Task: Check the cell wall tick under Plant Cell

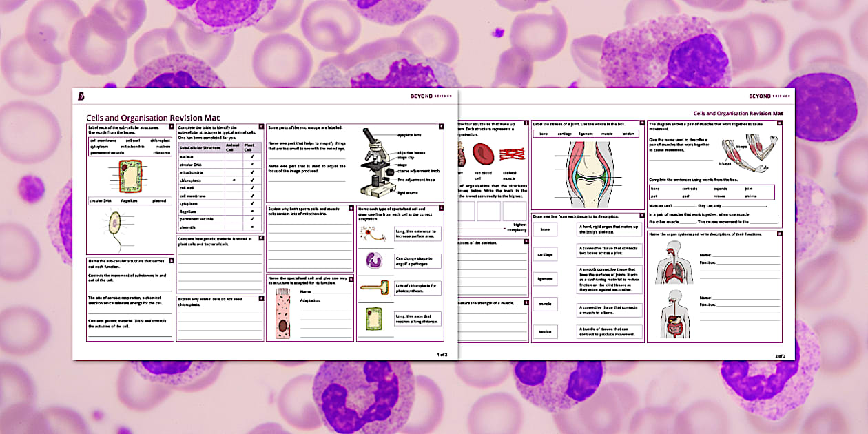Action: click(x=252, y=188)
